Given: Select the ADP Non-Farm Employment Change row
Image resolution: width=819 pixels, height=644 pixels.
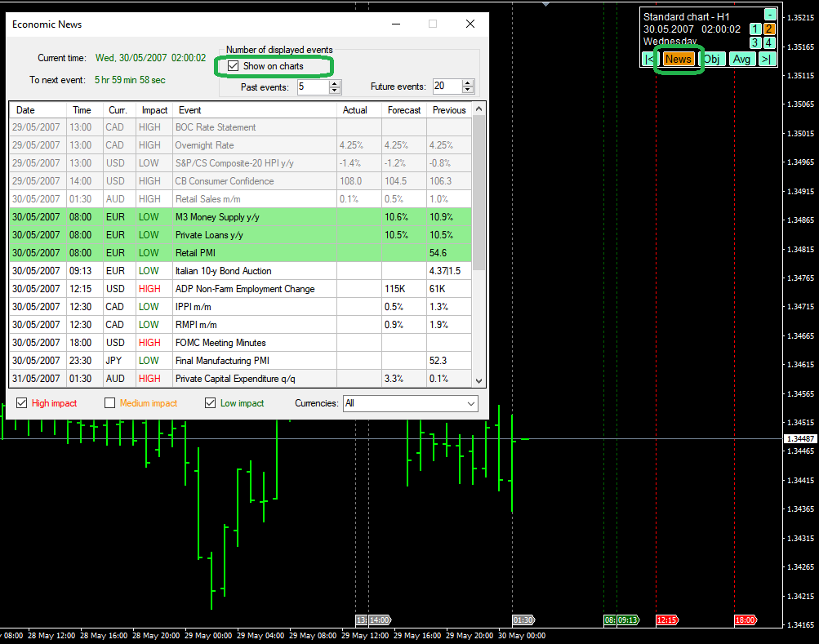Looking at the screenshot, I should point(240,289).
